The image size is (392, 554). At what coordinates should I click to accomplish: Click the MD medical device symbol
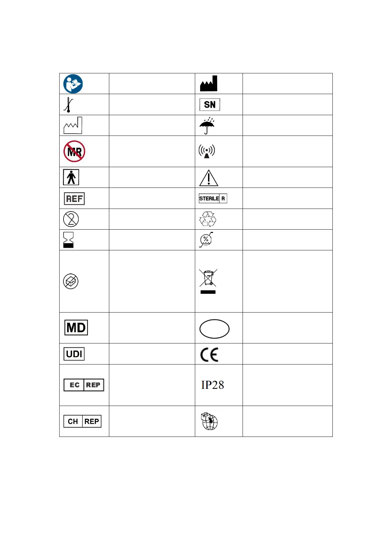click(76, 328)
